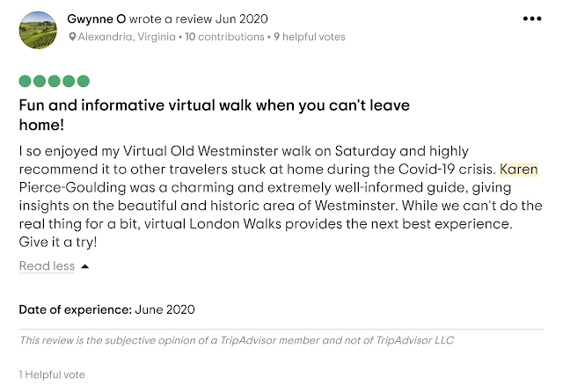The image size is (563, 392).
Task: Open the review title about virtual walk
Action: point(214,115)
